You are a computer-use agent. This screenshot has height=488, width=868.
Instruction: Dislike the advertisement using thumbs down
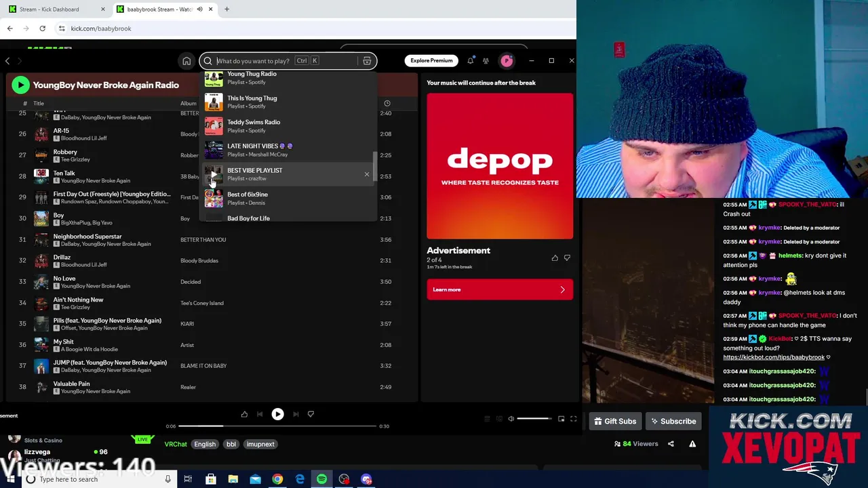567,258
